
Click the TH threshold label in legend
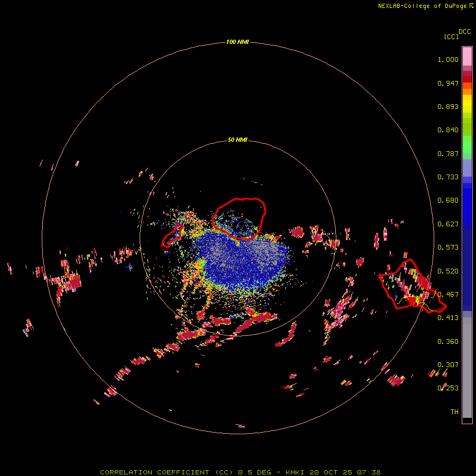click(454, 412)
